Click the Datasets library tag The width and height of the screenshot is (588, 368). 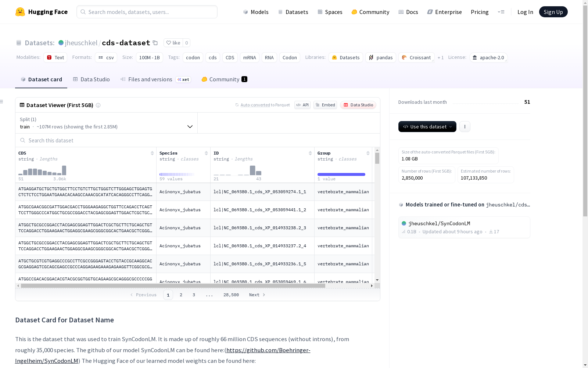[346, 57]
